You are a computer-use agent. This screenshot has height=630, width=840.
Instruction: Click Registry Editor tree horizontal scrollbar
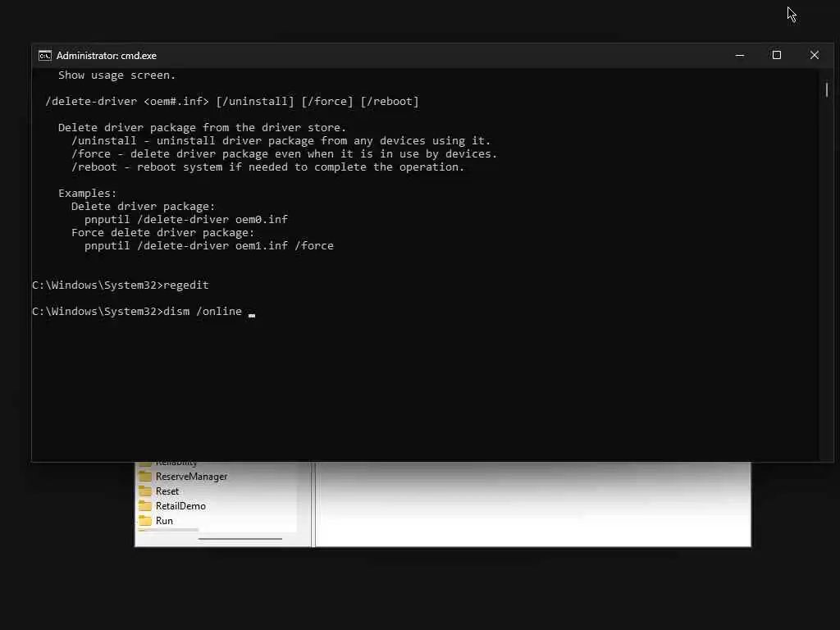tap(240, 539)
